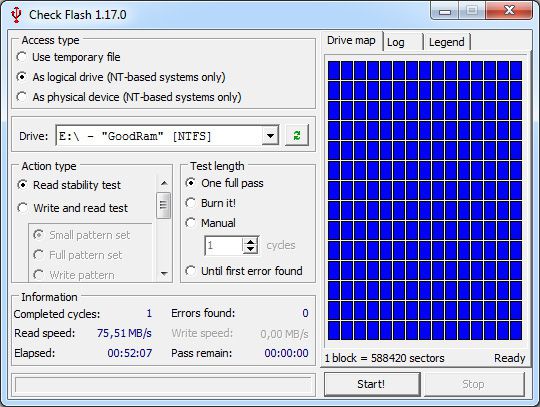
Task: Close the Check Flash window
Action: [509, 10]
